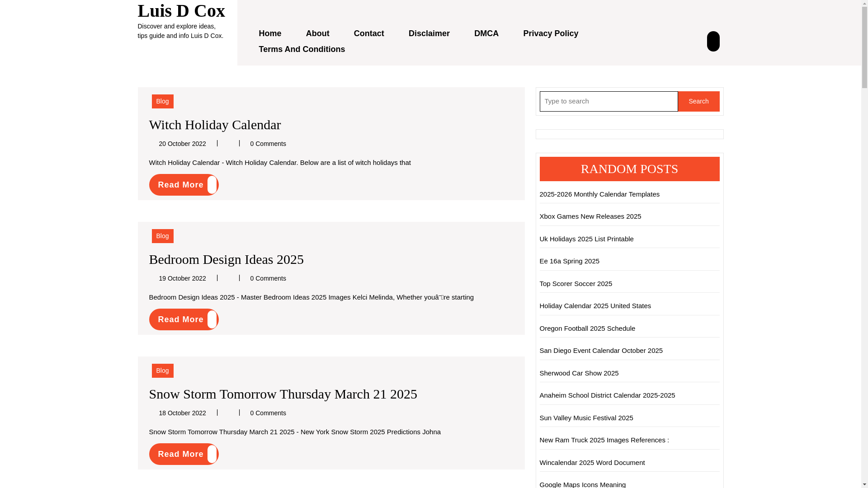Click the Luis D Cox site title
The image size is (868, 488).
pyautogui.click(x=181, y=10)
